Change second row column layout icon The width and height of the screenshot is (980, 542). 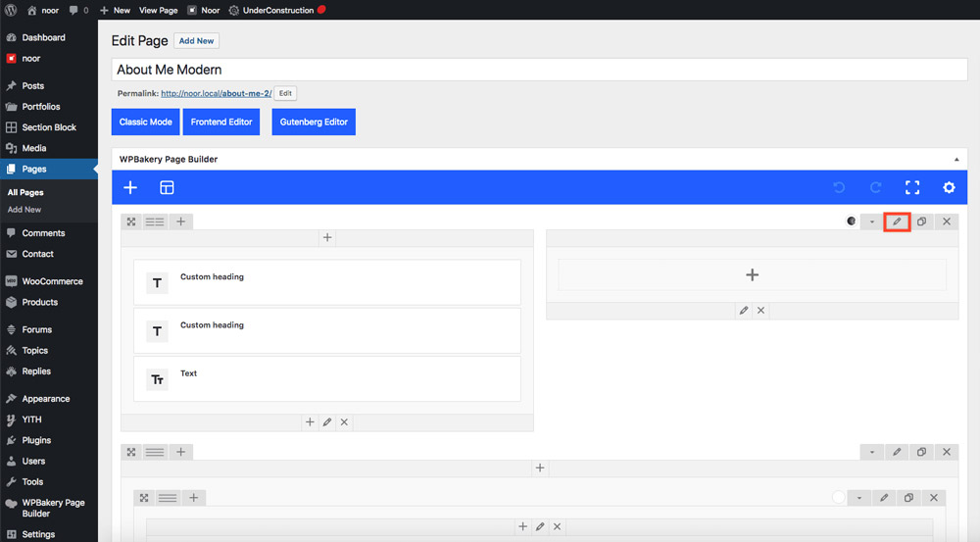pos(155,452)
